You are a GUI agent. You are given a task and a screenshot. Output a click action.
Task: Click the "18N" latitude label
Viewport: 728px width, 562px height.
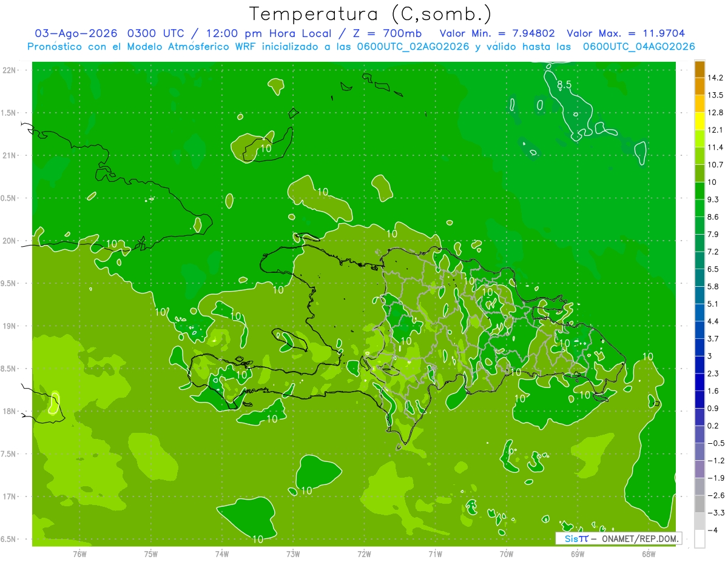coord(9,411)
